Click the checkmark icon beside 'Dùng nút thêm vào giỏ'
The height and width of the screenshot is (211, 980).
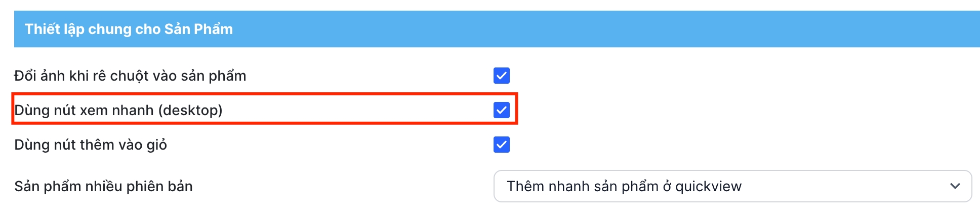pos(501,145)
